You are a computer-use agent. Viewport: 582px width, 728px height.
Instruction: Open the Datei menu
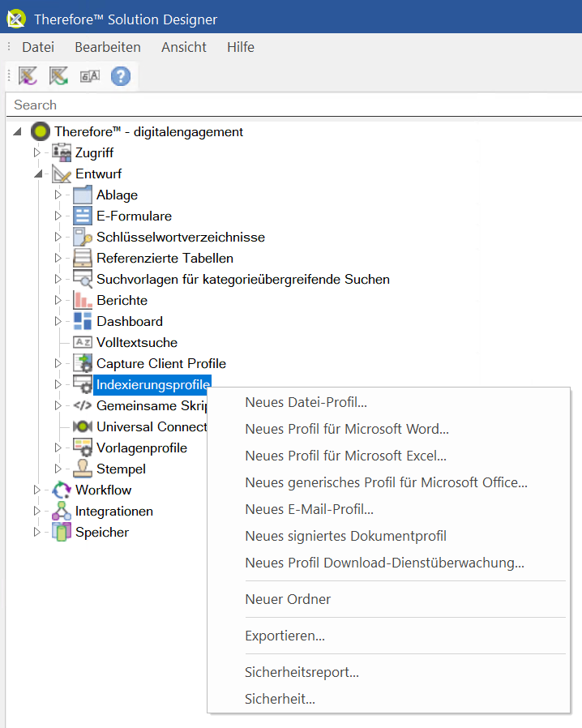38,47
